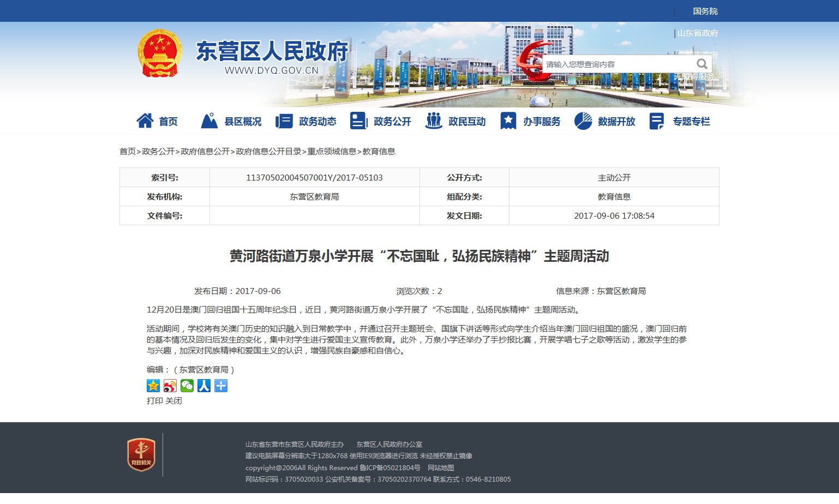This screenshot has height=504, width=839.
Task: Share article via WeChat icon
Action: click(x=187, y=386)
